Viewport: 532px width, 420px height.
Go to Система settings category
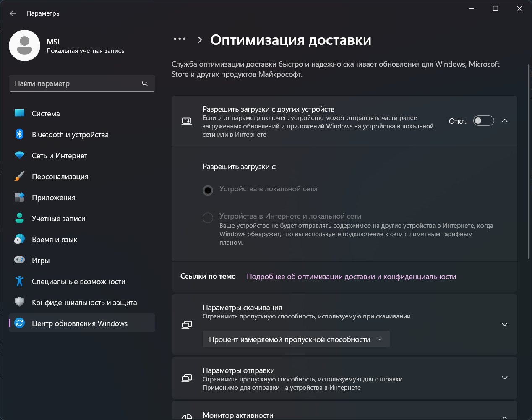46,113
